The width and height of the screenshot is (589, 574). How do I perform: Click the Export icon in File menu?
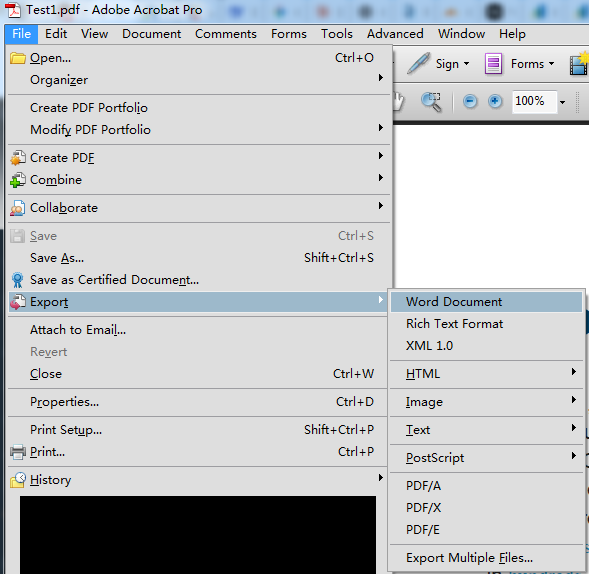pos(18,302)
